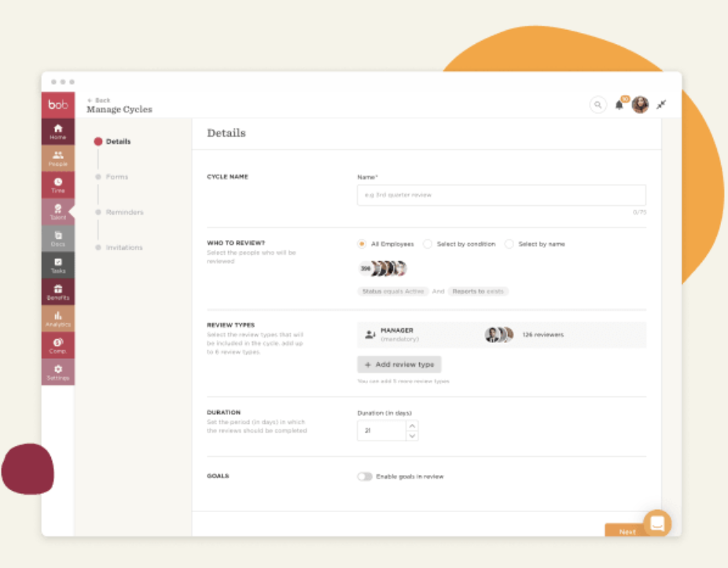The image size is (728, 568).
Task: Choose the Select by condition option
Action: coord(428,244)
